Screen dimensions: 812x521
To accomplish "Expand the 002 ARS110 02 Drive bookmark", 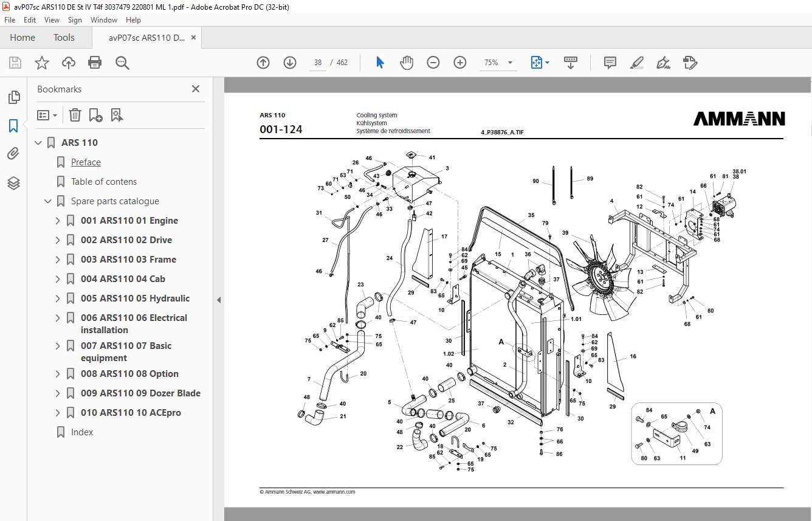I will 58,240.
